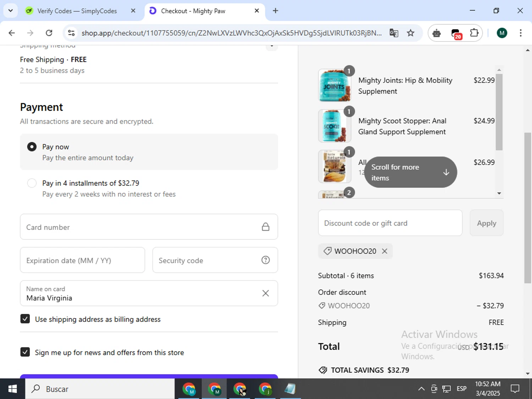Click Subtotal · 6 items text
The image size is (532, 399).
point(346,276)
